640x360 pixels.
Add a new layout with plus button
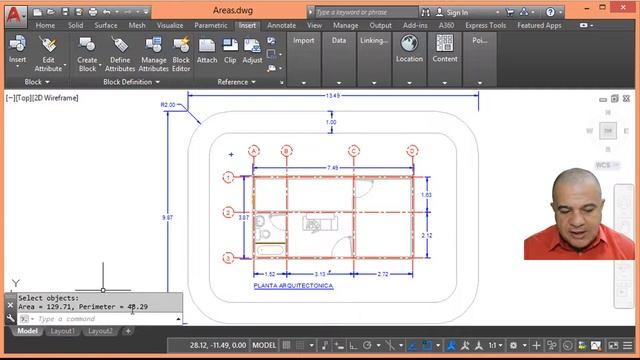128,331
